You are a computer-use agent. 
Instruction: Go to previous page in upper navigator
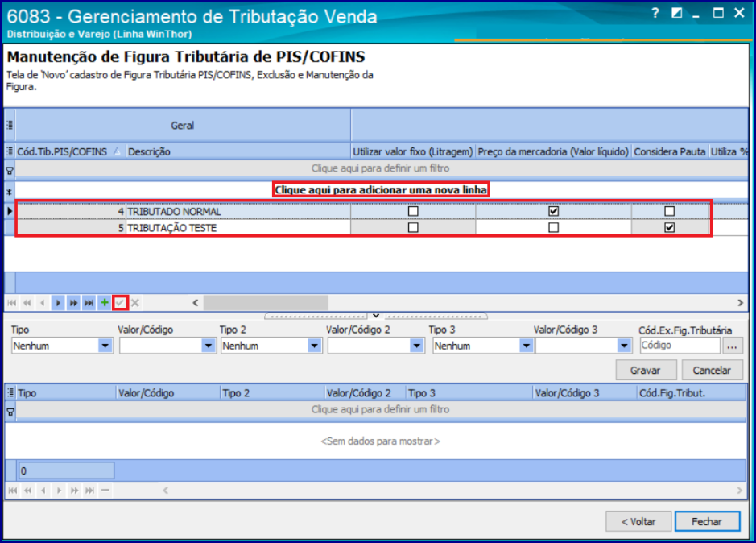(x=27, y=303)
